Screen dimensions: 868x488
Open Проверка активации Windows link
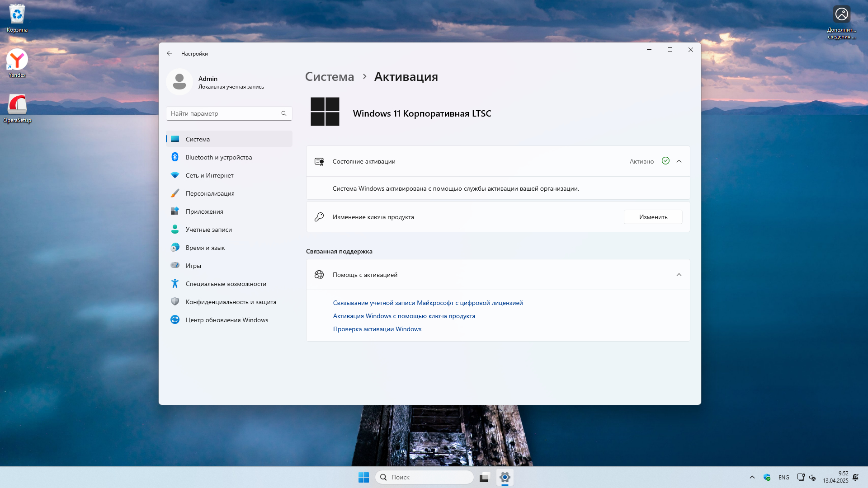tap(377, 329)
